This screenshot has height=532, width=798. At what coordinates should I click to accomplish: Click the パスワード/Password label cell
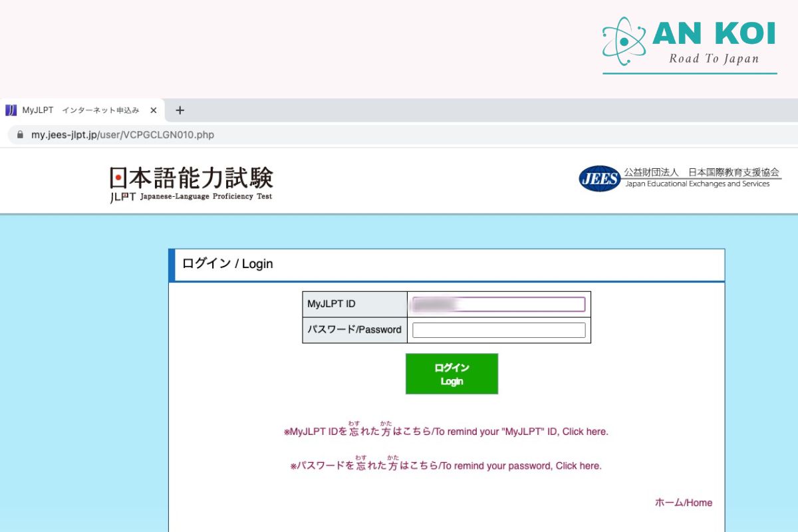pos(355,330)
